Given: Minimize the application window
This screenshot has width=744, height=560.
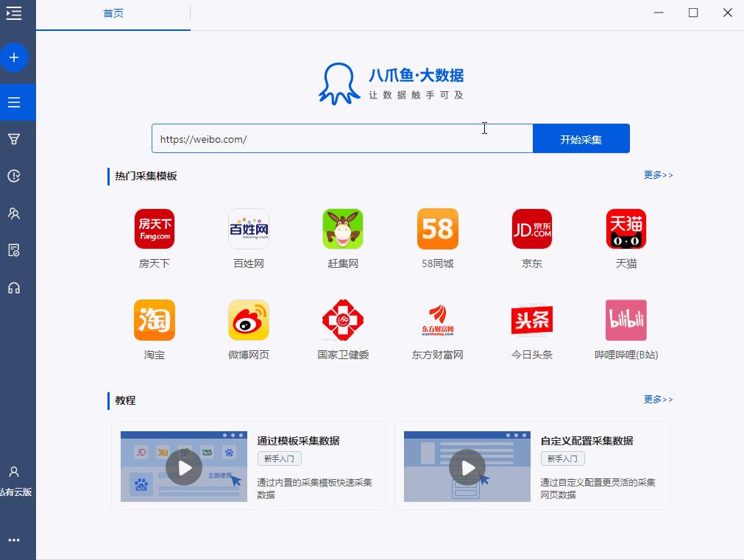Looking at the screenshot, I should pyautogui.click(x=659, y=13).
